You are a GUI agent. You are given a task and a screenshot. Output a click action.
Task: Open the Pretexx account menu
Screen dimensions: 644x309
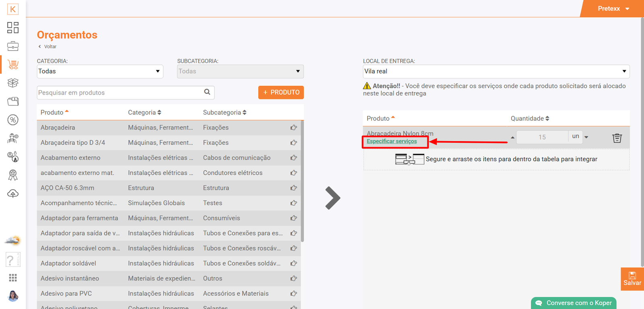pos(613,8)
